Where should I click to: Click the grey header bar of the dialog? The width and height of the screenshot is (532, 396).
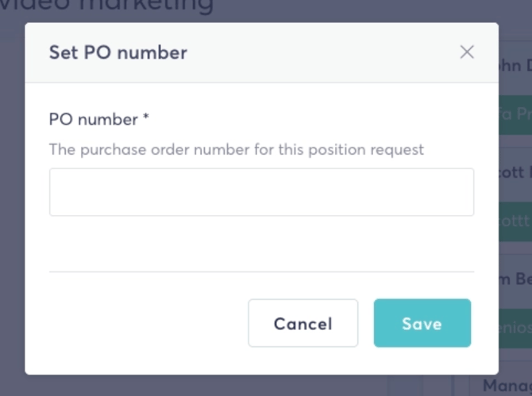(261, 52)
